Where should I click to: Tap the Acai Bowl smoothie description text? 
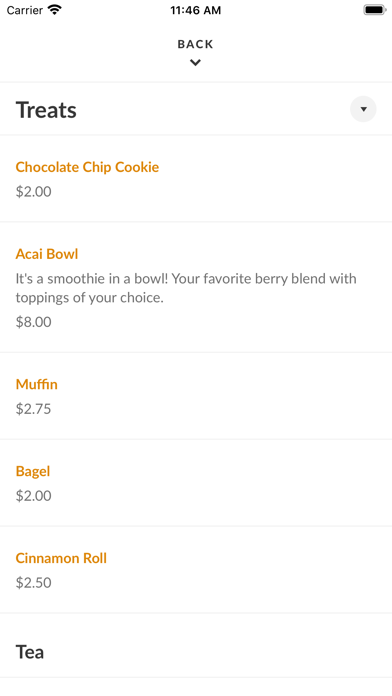pyautogui.click(x=186, y=288)
